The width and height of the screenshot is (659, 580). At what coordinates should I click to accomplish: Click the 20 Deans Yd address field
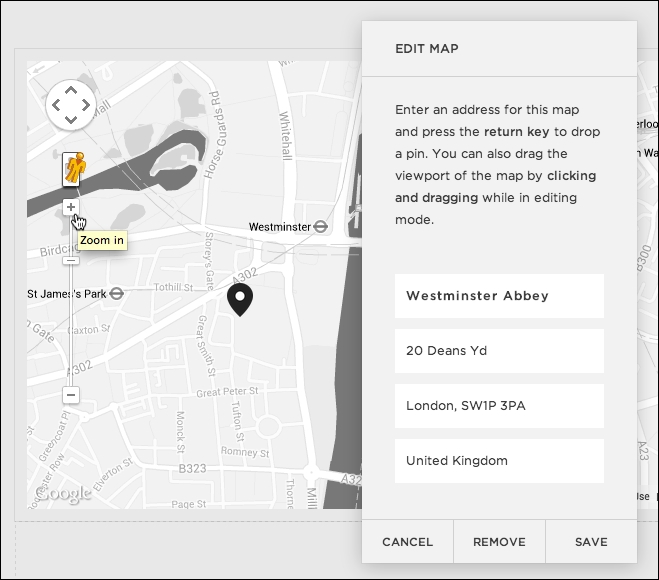click(x=499, y=351)
